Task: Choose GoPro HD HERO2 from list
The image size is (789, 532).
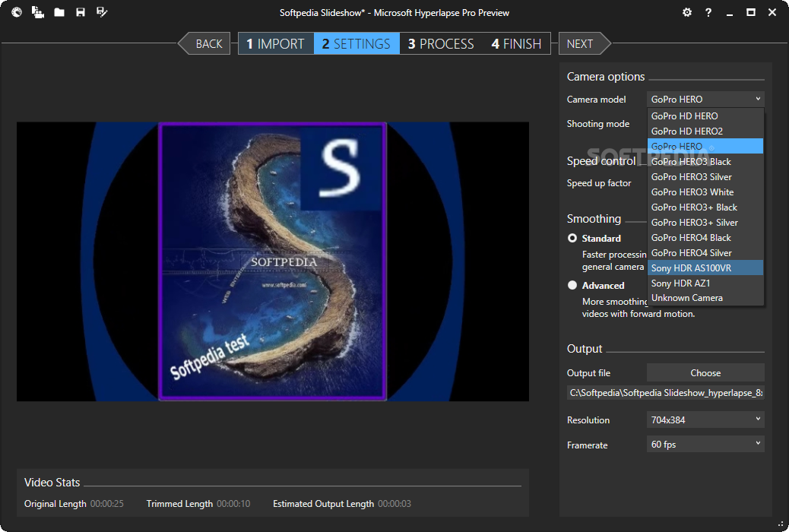Action: 705,131
